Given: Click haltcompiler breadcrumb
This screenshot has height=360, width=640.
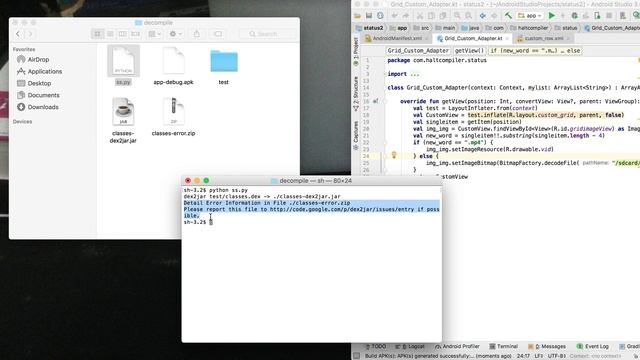Looking at the screenshot, I should [529, 28].
